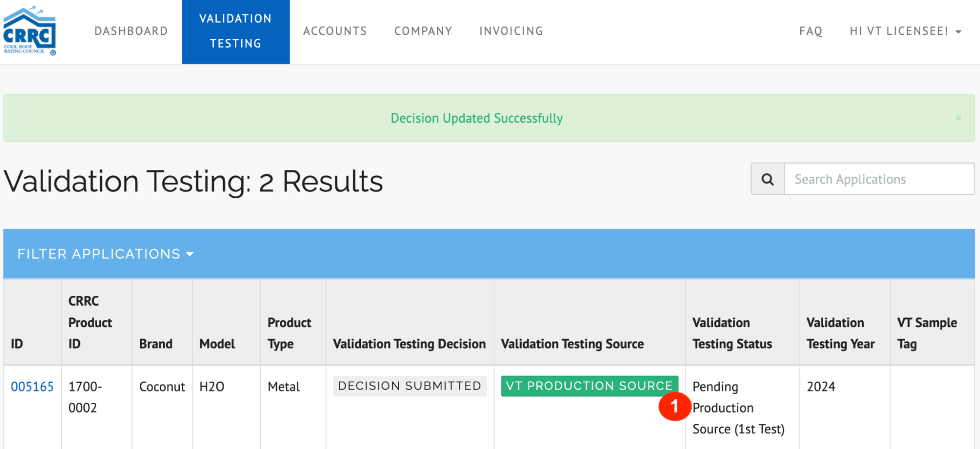Open application ID 005165
Viewport: 980px width, 449px height.
coord(32,387)
